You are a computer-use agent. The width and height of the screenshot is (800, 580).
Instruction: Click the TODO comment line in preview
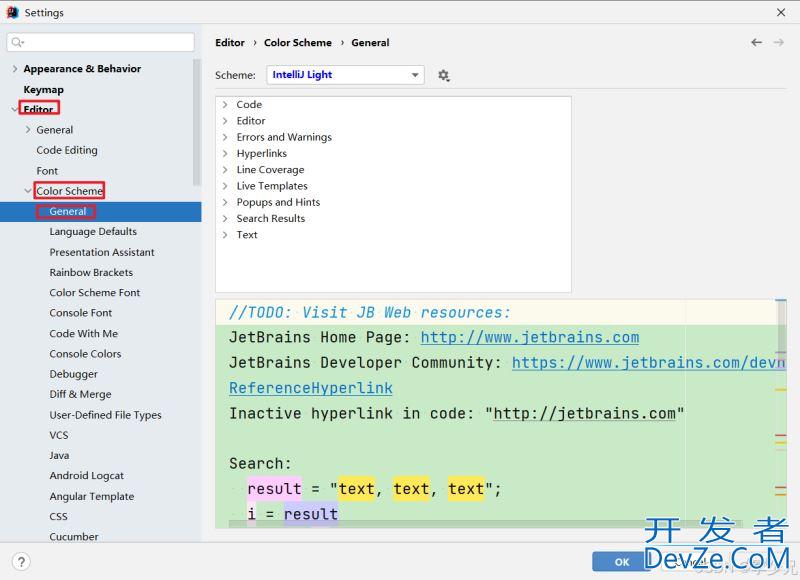[x=369, y=312]
